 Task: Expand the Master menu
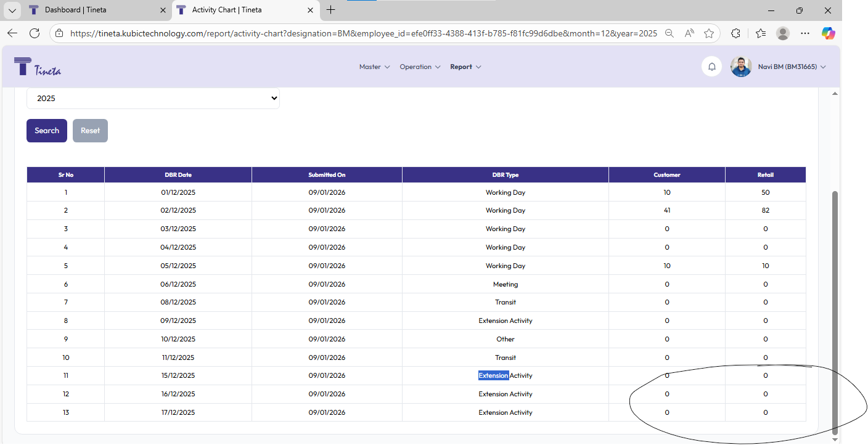374,67
